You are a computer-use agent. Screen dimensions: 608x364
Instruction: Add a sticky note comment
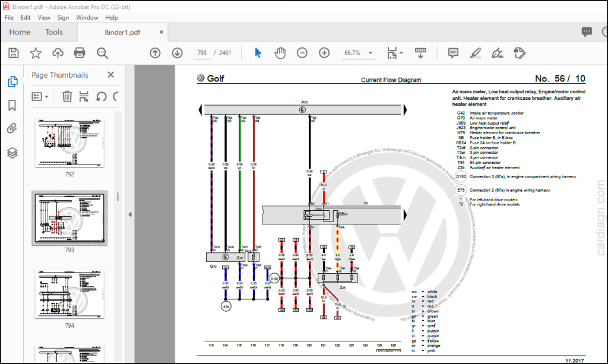pyautogui.click(x=453, y=53)
